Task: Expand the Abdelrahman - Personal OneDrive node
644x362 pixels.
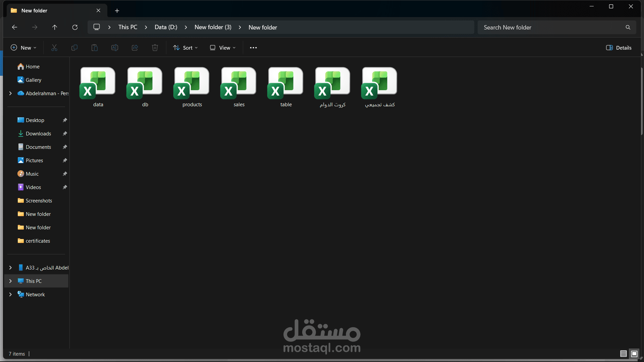Action: [10, 93]
